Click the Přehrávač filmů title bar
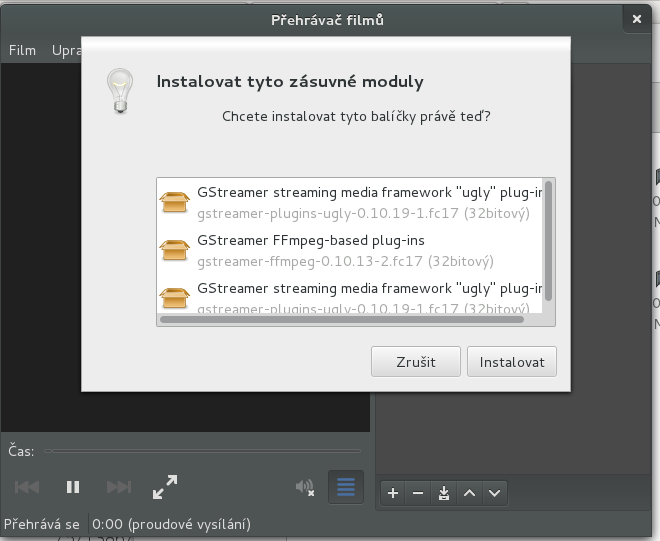The width and height of the screenshot is (660, 541). (327, 20)
